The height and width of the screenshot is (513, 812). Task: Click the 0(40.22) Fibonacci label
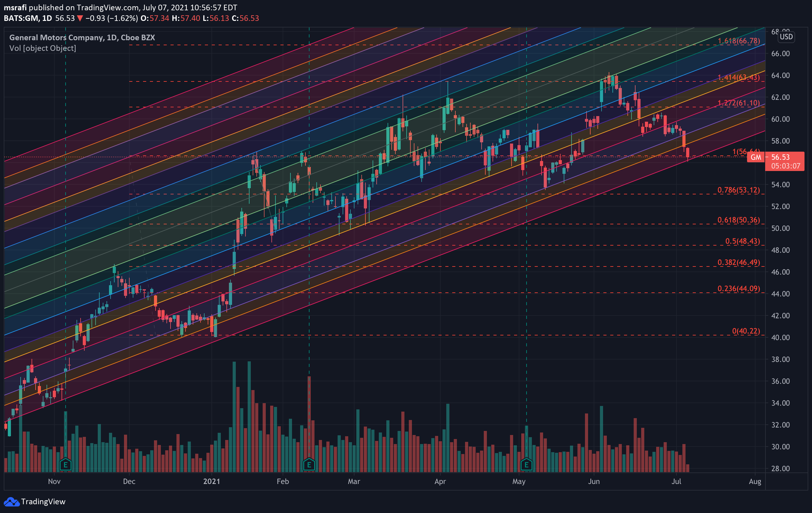click(x=746, y=331)
